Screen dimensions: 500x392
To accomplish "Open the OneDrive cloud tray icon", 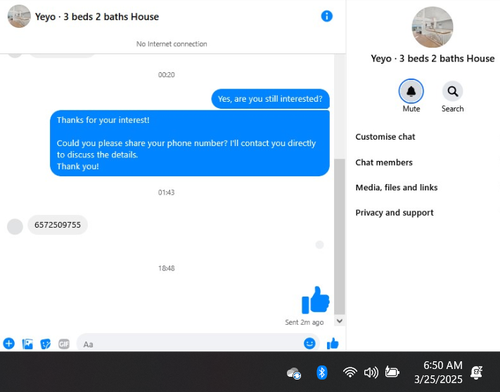I will tap(294, 373).
